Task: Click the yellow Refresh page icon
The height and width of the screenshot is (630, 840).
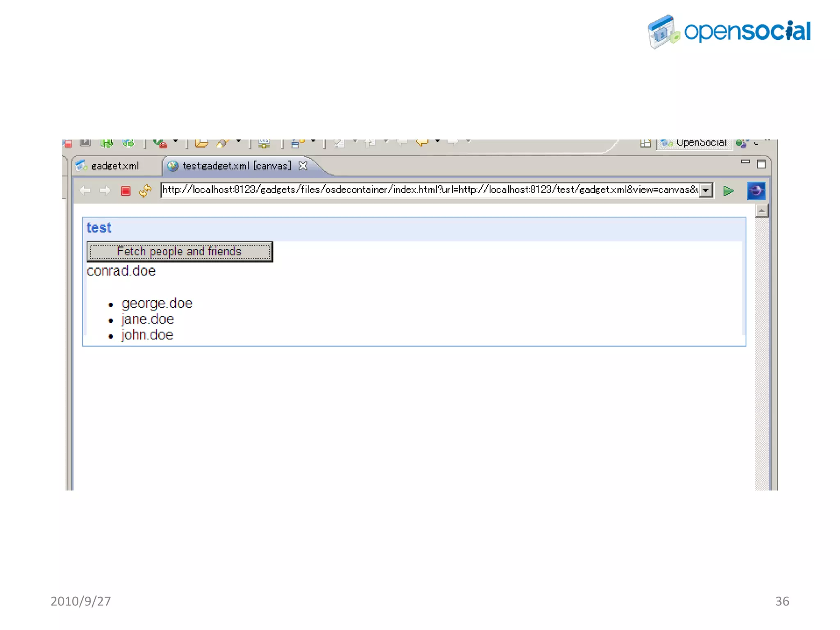Action: [x=145, y=191]
